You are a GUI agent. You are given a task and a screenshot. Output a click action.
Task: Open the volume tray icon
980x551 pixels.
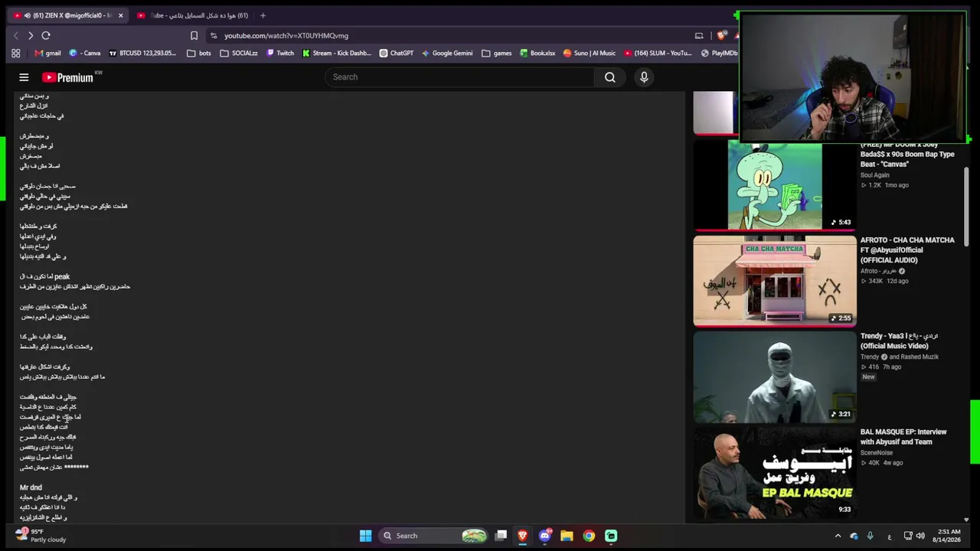[920, 536]
